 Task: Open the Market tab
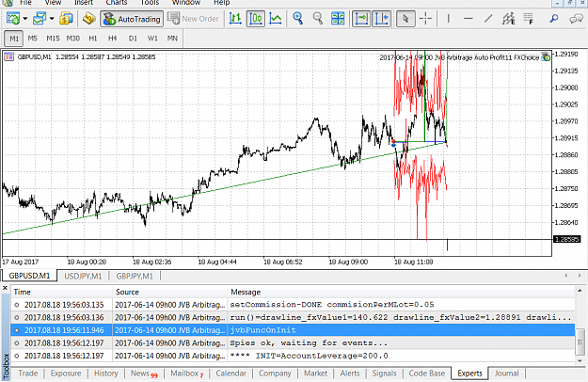(315, 374)
